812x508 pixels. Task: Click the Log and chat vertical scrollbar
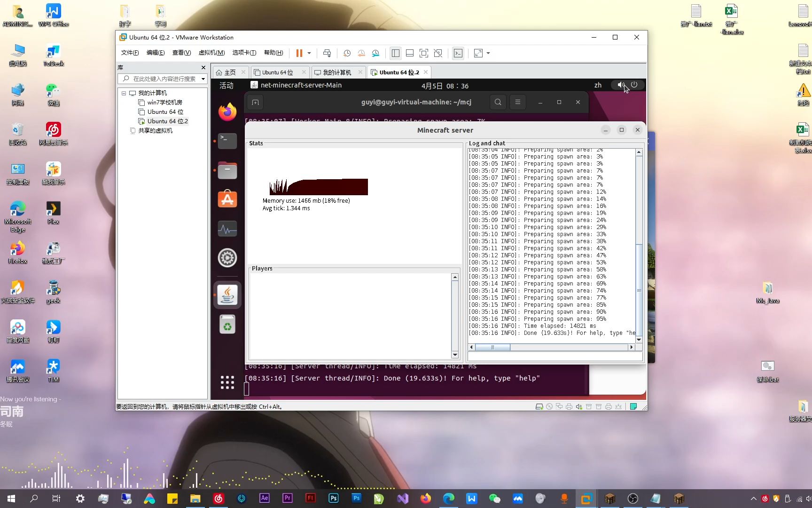pyautogui.click(x=639, y=246)
